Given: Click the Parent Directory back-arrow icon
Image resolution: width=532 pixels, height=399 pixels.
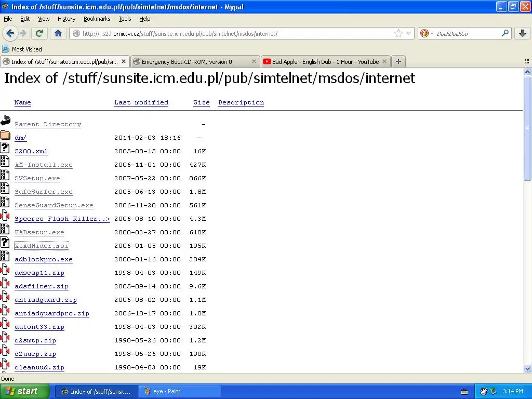Looking at the screenshot, I should (5, 121).
